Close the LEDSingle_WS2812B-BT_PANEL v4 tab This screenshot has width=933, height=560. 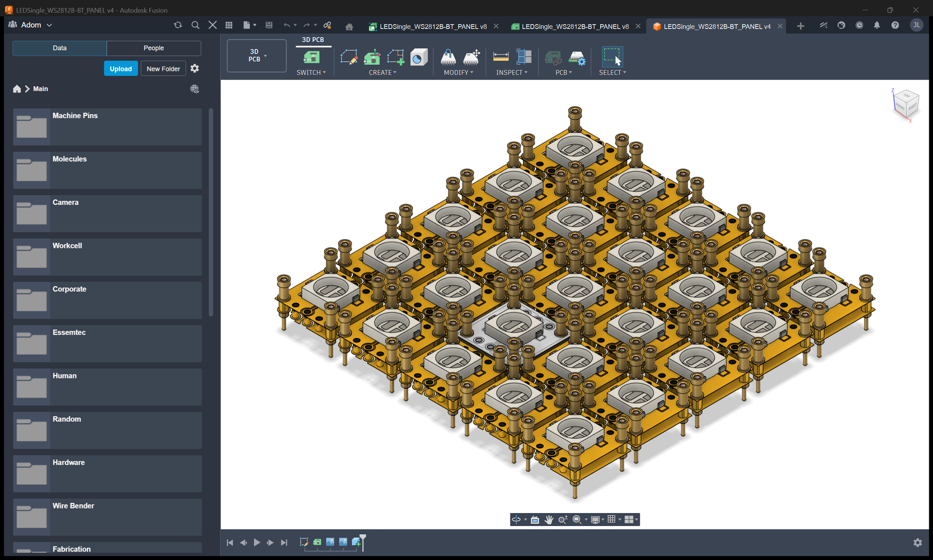(780, 26)
